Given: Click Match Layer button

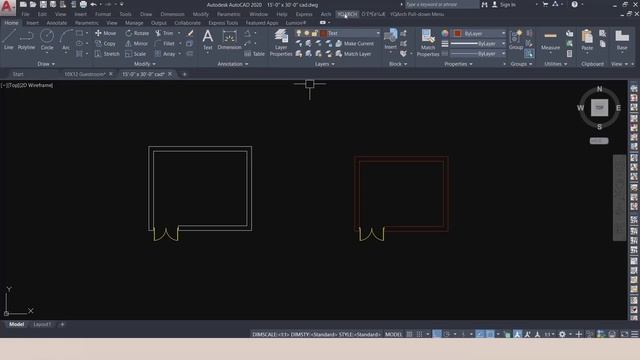Looking at the screenshot, I should pos(353,54).
